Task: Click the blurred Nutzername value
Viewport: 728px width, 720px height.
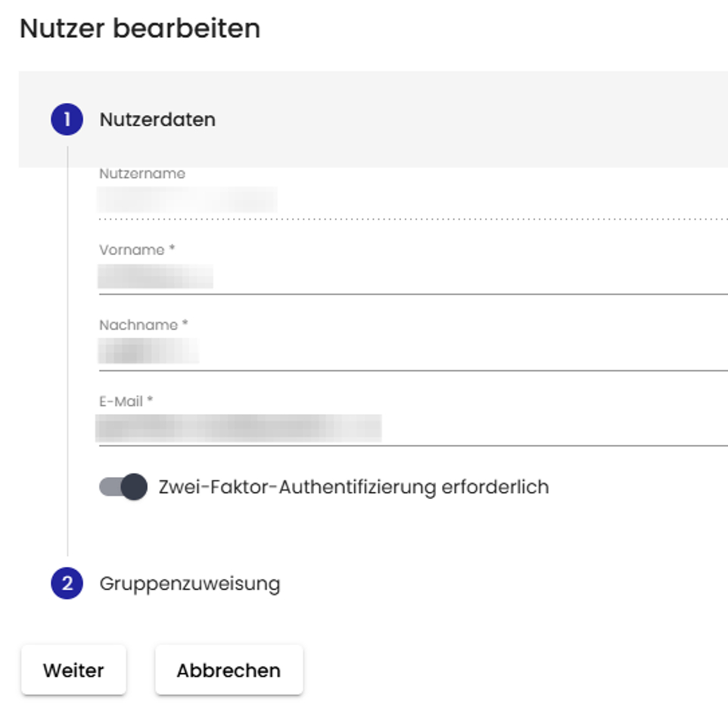Action: pyautogui.click(x=188, y=200)
